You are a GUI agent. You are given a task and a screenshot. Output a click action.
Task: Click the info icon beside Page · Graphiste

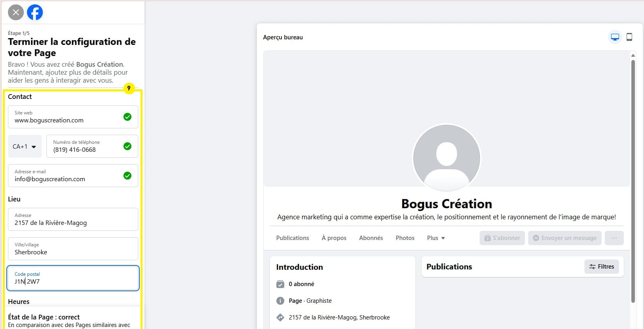point(280,301)
